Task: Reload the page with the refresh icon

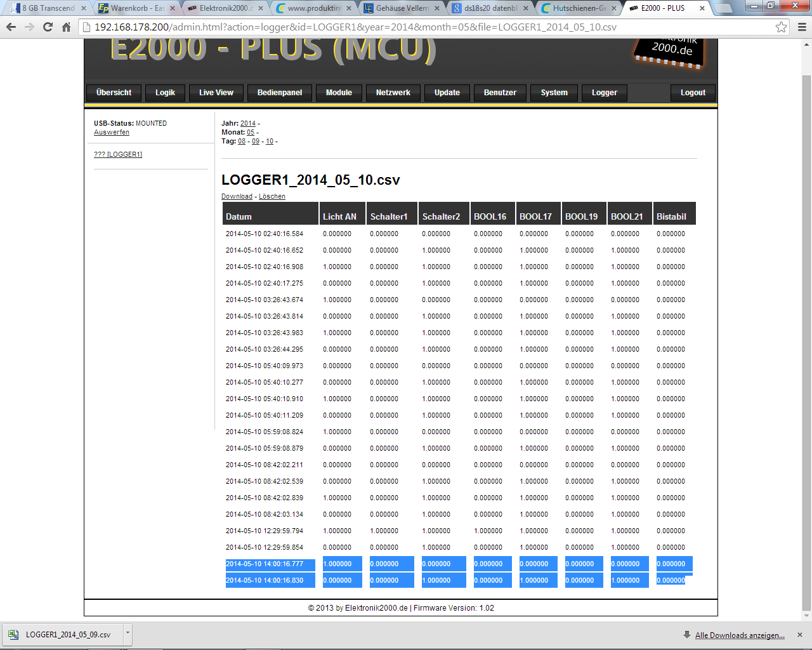Action: 48,27
